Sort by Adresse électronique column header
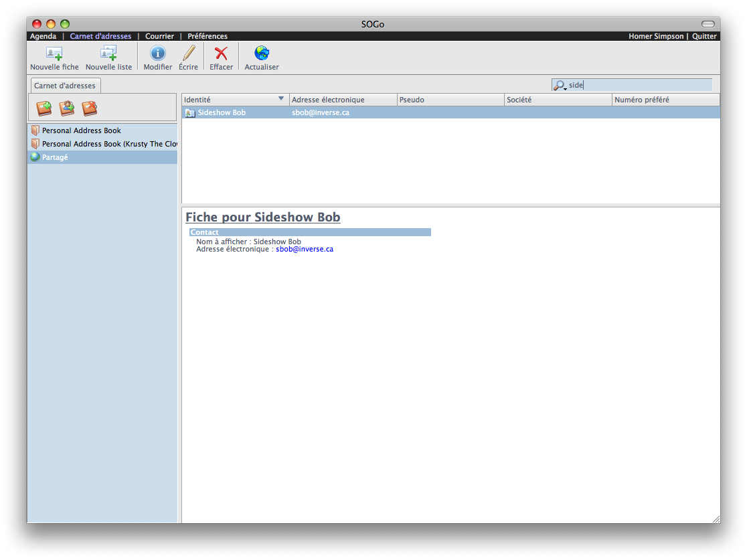 pyautogui.click(x=343, y=100)
